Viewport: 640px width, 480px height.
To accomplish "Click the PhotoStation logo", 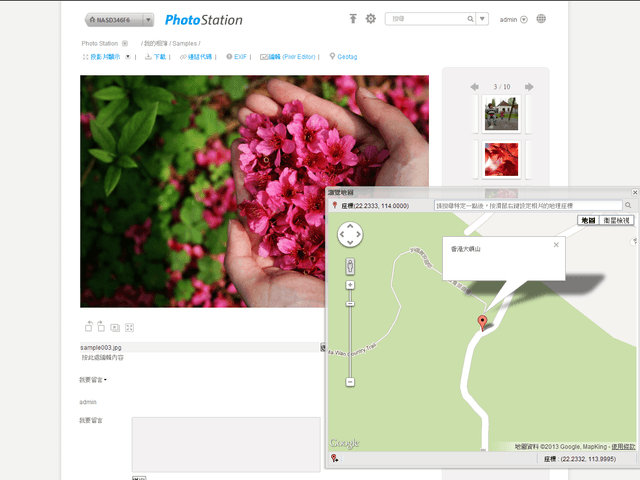I will point(203,20).
